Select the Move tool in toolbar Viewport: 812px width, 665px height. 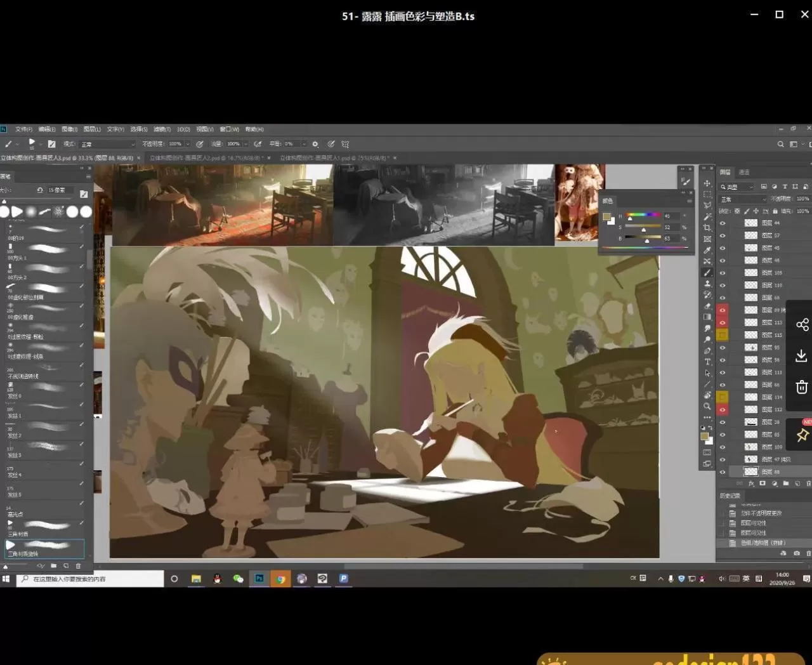point(707,183)
